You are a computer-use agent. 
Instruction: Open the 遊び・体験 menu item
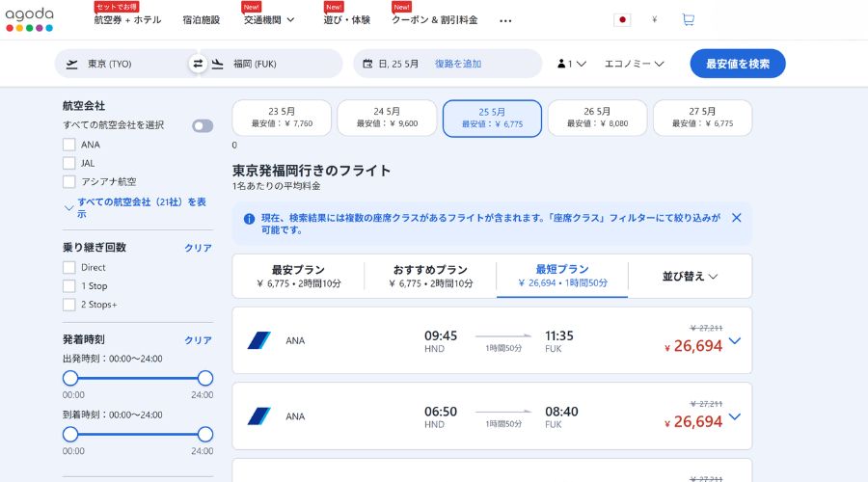click(x=346, y=20)
